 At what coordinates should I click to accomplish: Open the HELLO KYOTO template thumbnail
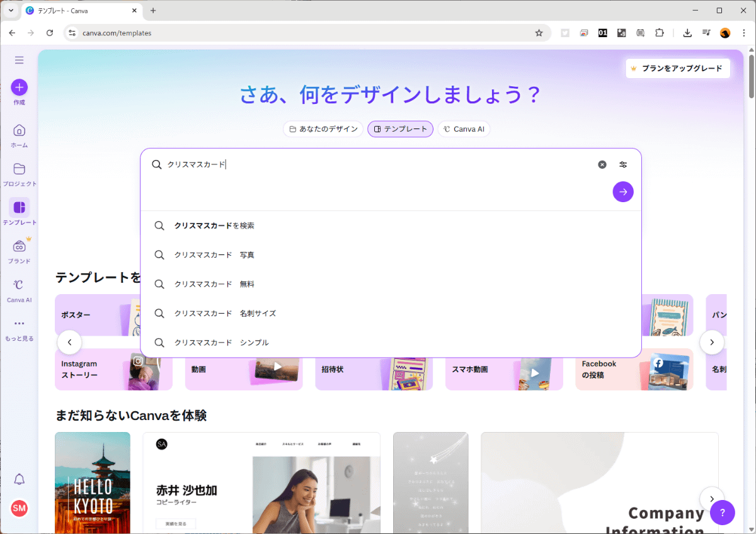[x=93, y=483]
